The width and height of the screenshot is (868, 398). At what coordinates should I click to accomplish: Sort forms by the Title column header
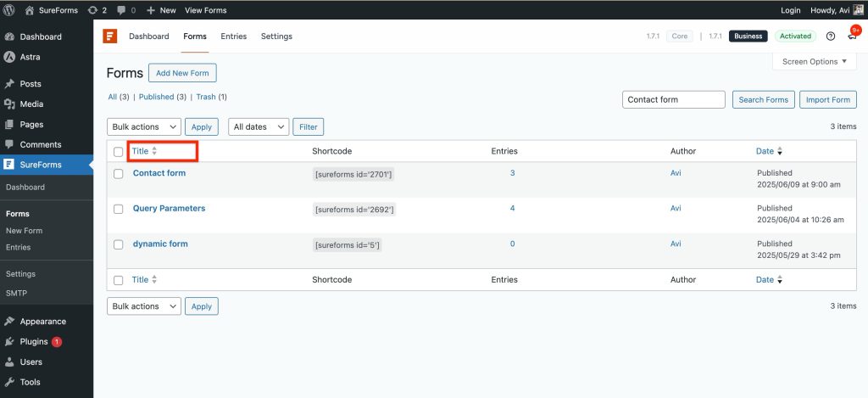pyautogui.click(x=141, y=151)
